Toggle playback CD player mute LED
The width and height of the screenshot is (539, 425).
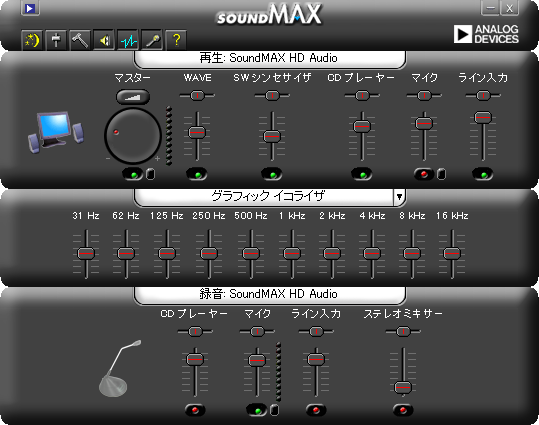[x=362, y=174]
